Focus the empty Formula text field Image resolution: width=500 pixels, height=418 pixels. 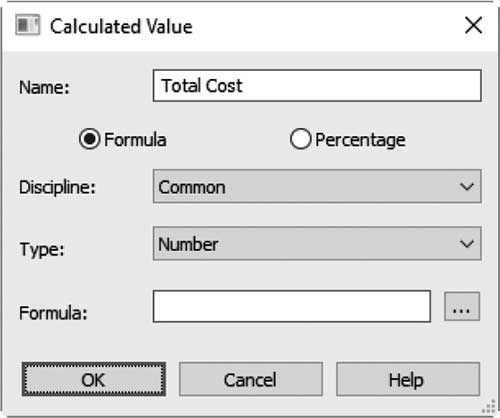(292, 307)
